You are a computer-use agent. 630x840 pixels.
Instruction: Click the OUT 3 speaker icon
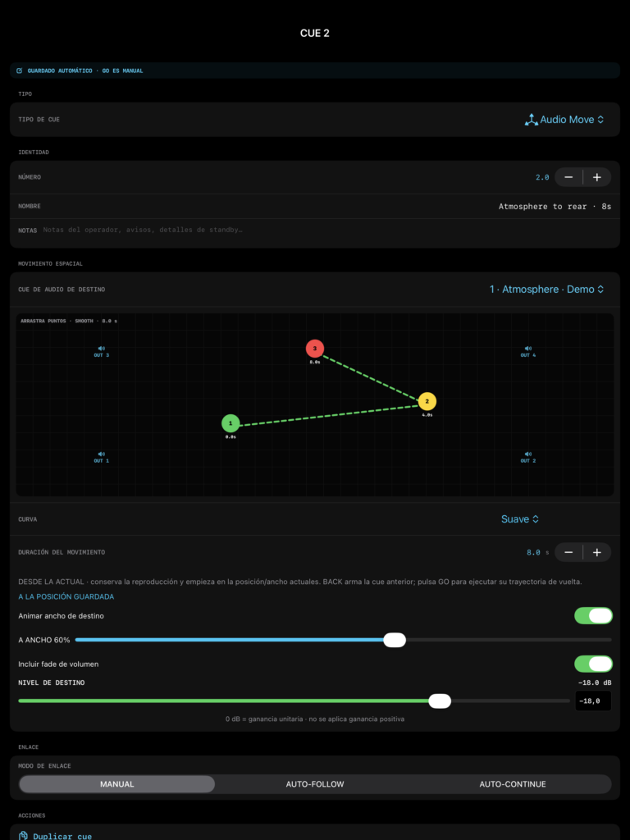(102, 349)
